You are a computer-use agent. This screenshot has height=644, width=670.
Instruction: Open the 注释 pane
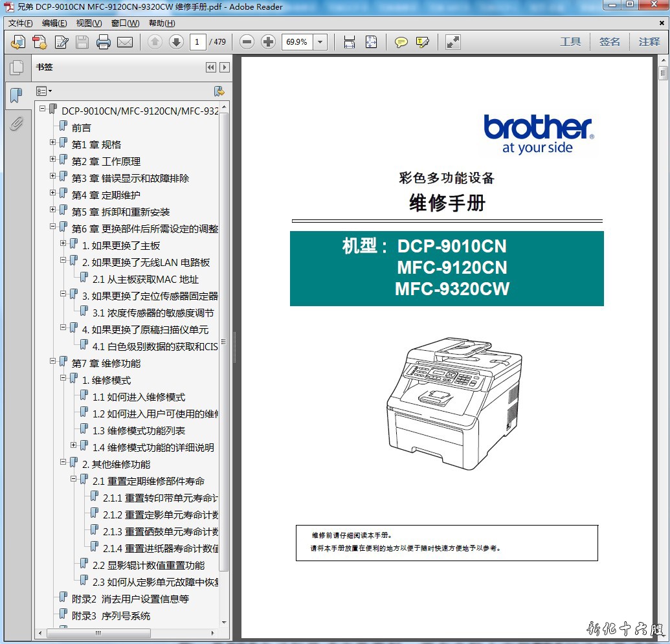pos(649,42)
